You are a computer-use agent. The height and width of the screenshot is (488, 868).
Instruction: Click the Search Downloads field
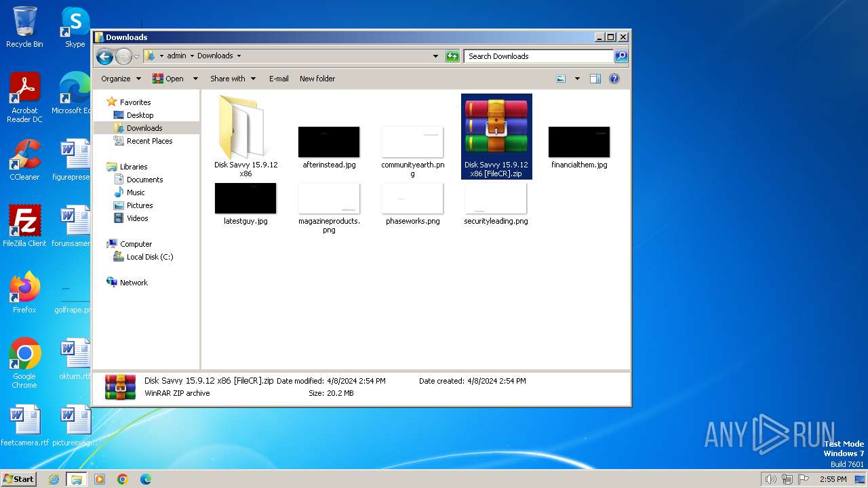click(538, 56)
